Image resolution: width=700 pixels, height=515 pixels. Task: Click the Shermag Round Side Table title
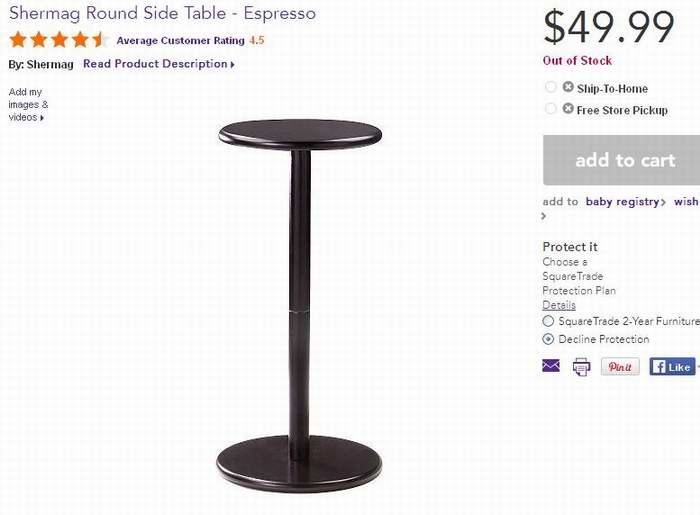point(162,14)
